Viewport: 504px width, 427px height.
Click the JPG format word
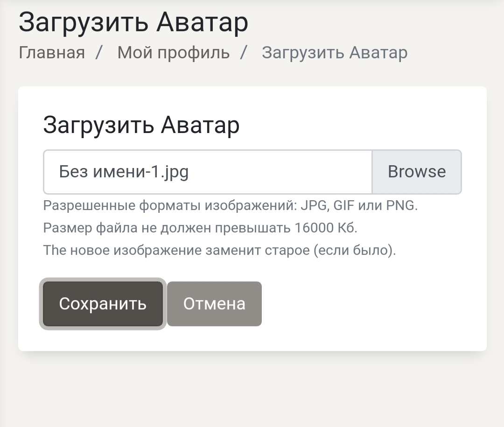pos(314,205)
